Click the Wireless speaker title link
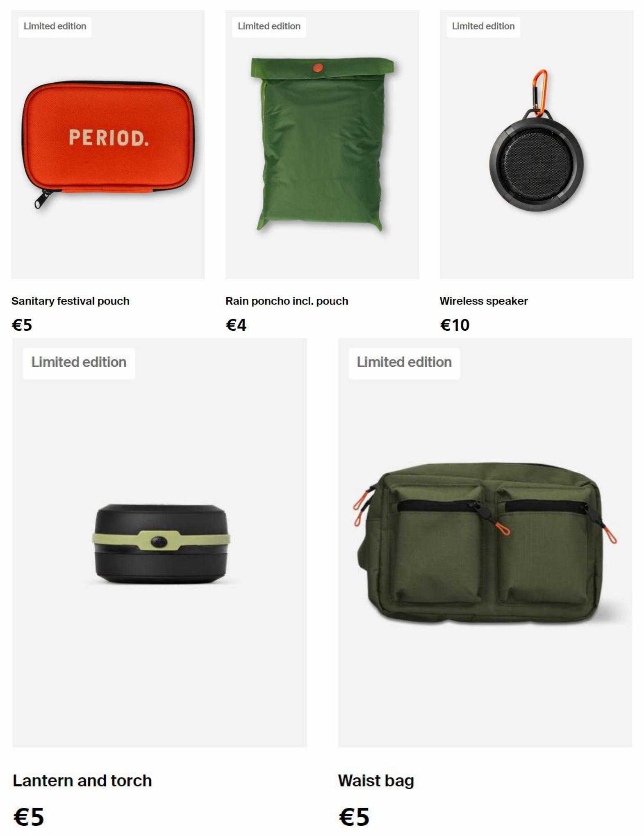 (x=484, y=301)
